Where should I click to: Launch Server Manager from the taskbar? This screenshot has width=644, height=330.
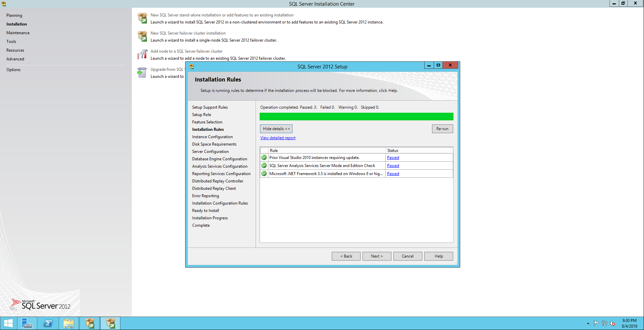(x=27, y=323)
